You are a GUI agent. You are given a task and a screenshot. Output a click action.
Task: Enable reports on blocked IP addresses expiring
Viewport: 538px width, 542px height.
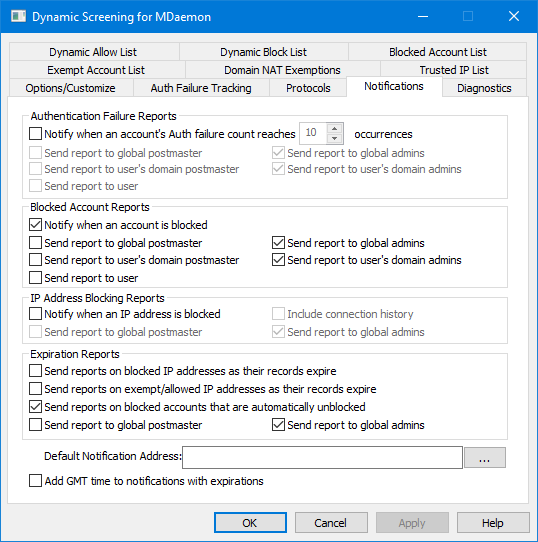(35, 371)
